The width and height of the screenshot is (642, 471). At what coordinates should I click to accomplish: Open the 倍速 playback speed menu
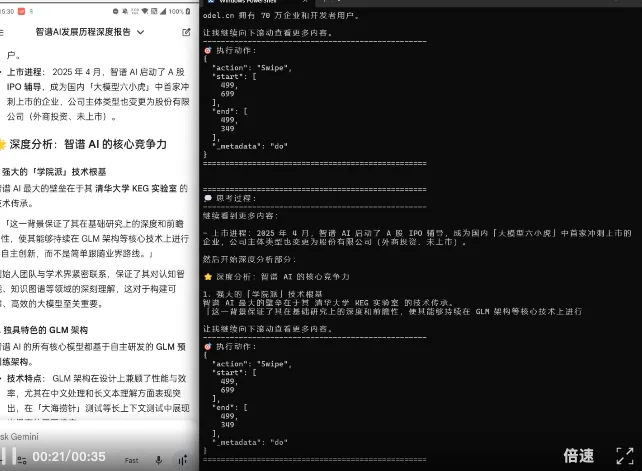tap(579, 455)
